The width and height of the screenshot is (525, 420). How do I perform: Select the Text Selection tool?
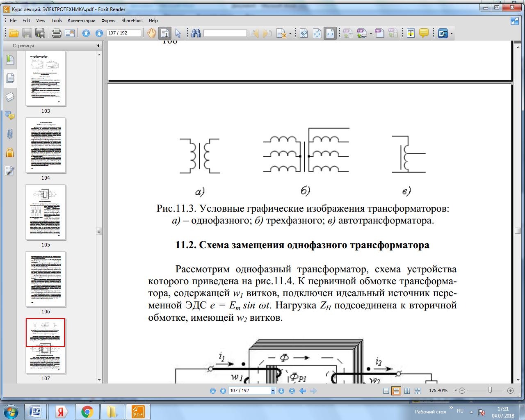pos(165,33)
